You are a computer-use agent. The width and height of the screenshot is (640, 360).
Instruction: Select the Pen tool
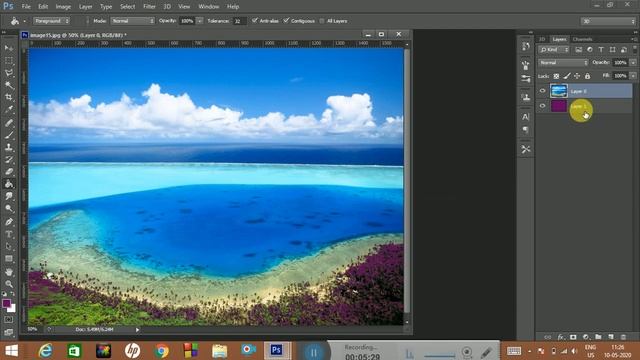[9, 222]
